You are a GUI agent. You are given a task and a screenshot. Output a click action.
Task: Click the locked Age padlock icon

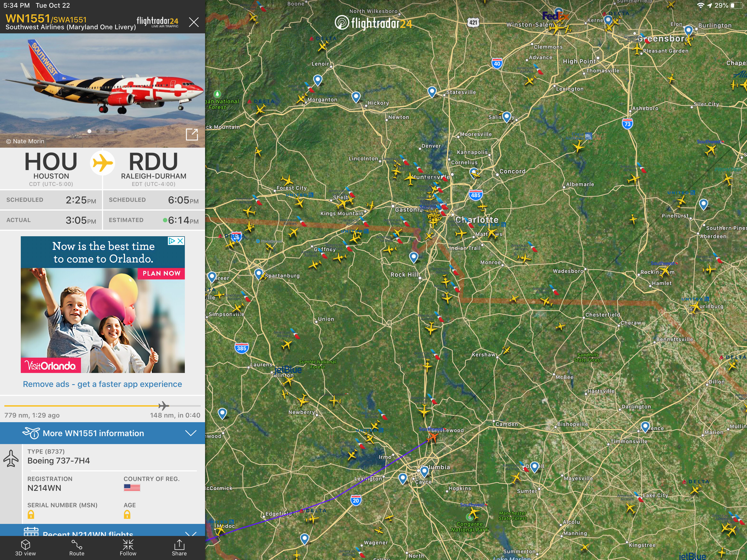(127, 514)
